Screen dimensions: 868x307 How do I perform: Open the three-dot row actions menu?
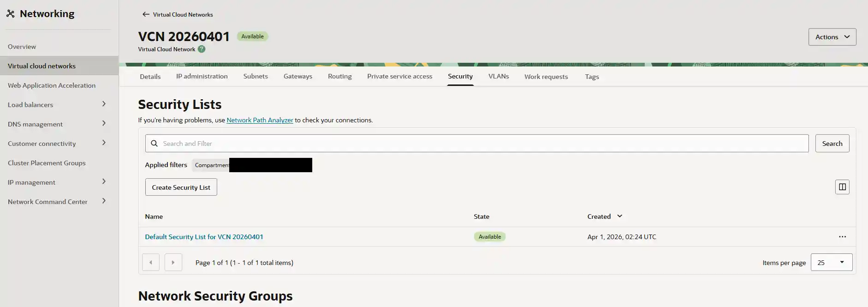click(x=842, y=237)
